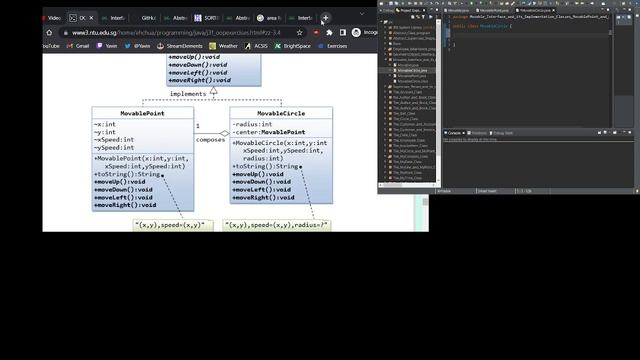The width and height of the screenshot is (640, 360).
Task: Close the active OC browser tab
Action: point(91,18)
